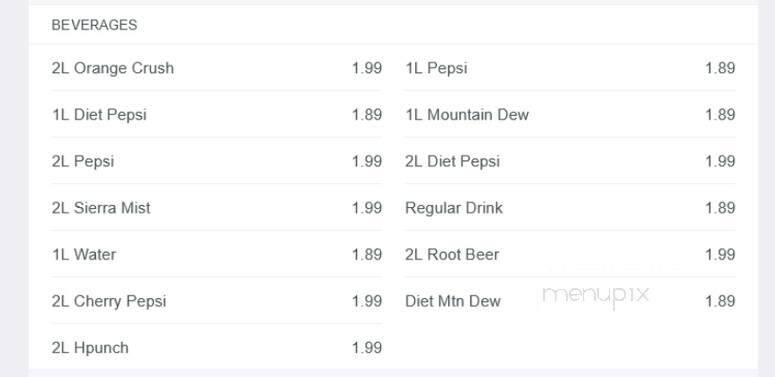
Task: Select the Diet Mtn Dew entry
Action: click(x=570, y=301)
